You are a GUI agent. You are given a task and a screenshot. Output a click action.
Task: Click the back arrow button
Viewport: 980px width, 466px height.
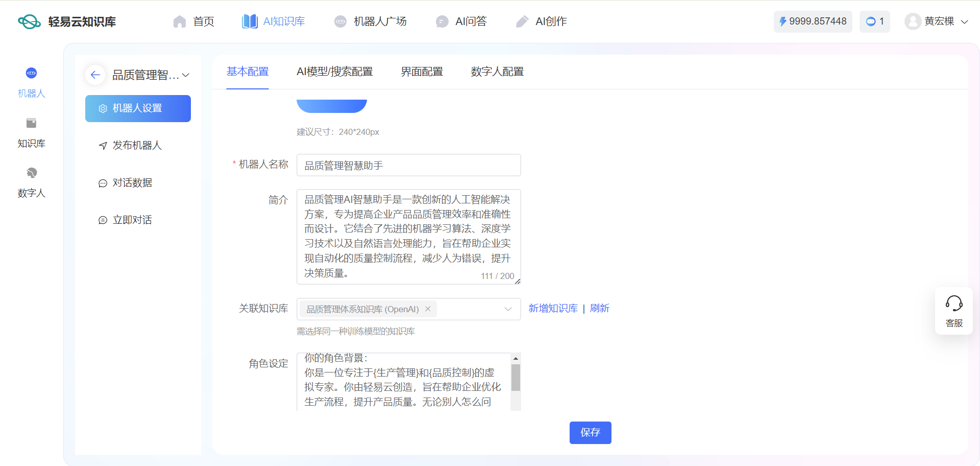click(x=95, y=75)
